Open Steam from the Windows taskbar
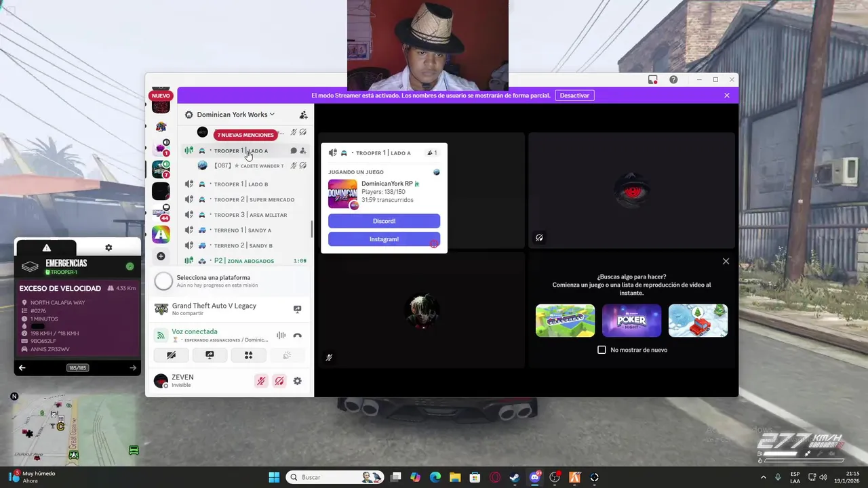Image resolution: width=868 pixels, height=488 pixels. tap(515, 477)
